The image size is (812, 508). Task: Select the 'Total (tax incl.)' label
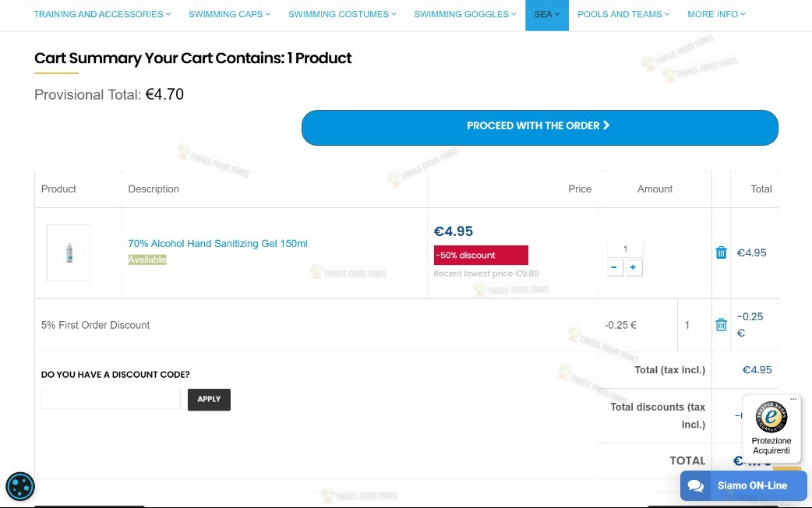tap(669, 370)
